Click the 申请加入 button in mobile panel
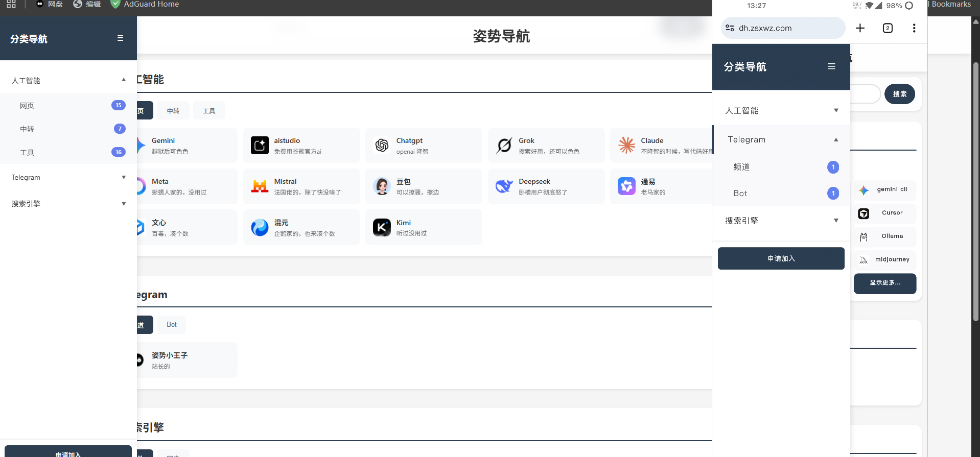This screenshot has height=457, width=980. [781, 258]
